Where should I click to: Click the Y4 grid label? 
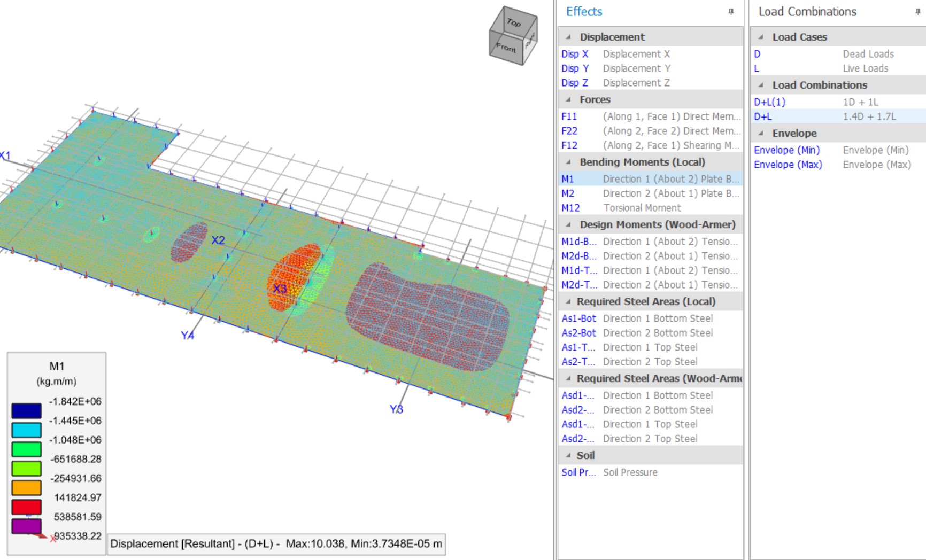pos(187,336)
